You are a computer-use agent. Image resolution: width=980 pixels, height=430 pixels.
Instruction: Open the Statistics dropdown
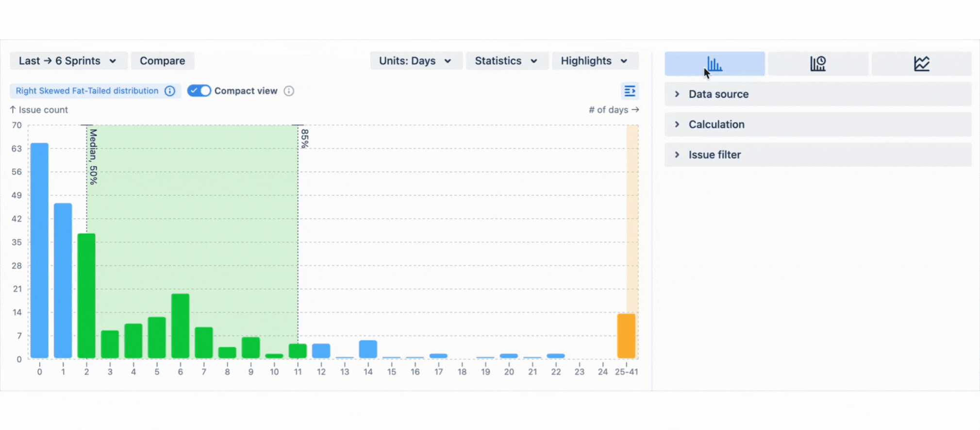point(507,61)
